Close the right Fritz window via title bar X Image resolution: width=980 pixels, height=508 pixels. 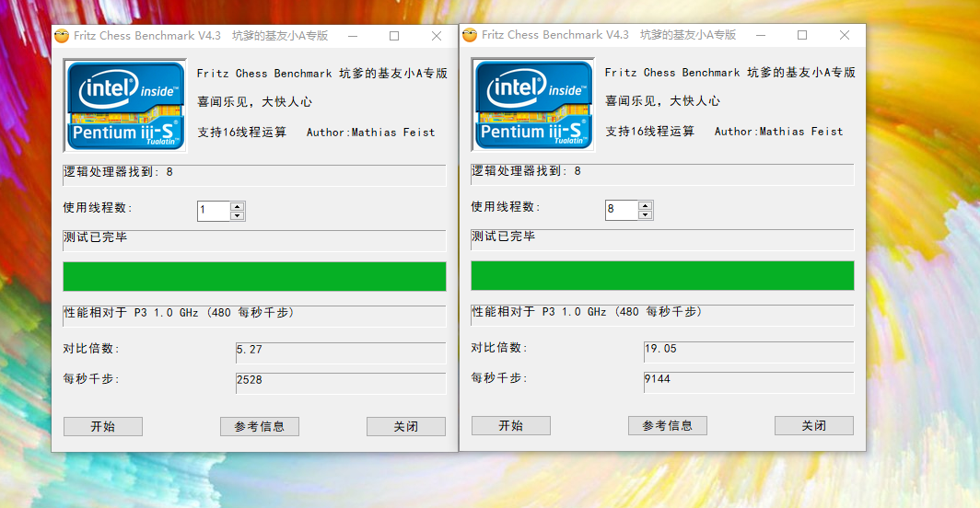845,35
